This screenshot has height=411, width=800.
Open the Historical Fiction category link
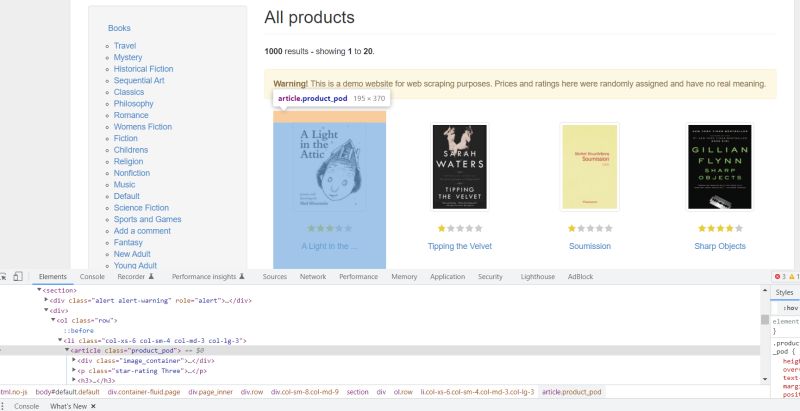pyautogui.click(x=143, y=69)
